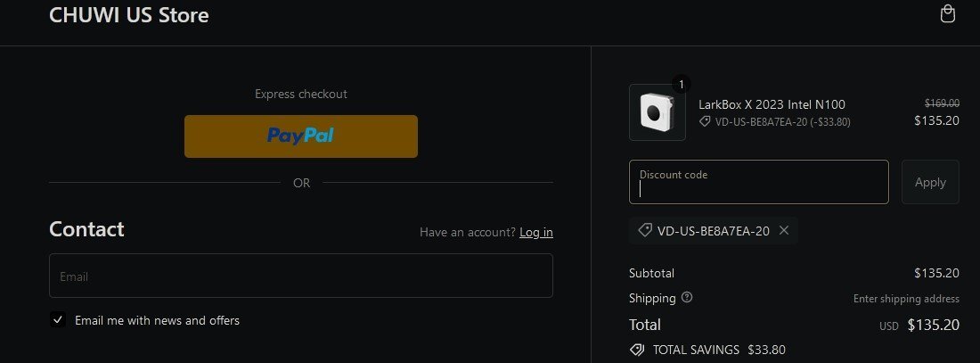Viewport: 980px width, 363px height.
Task: Click the Contact section heading
Action: pos(86,229)
